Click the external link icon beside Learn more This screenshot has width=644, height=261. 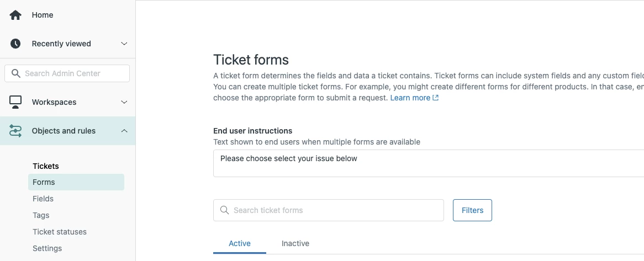pos(436,98)
